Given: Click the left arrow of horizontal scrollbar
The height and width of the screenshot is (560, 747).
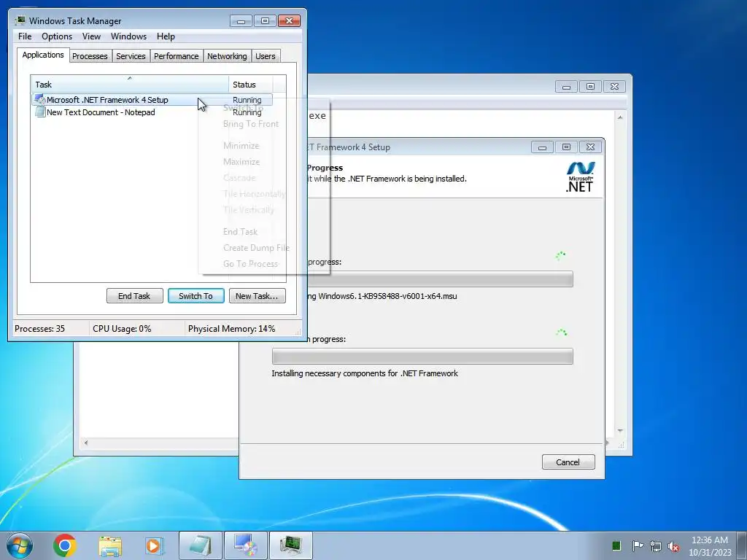Looking at the screenshot, I should click(x=86, y=443).
